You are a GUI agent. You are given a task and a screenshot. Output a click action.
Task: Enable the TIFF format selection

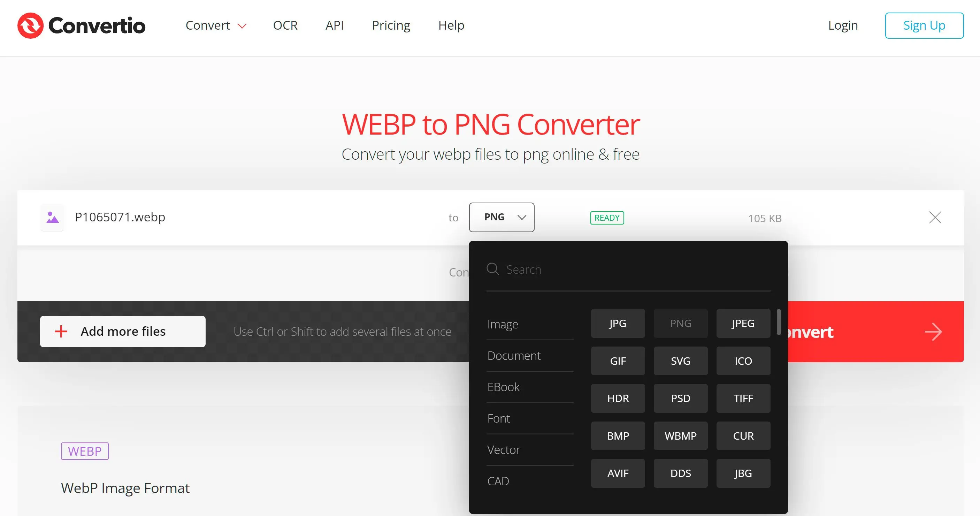coord(743,398)
